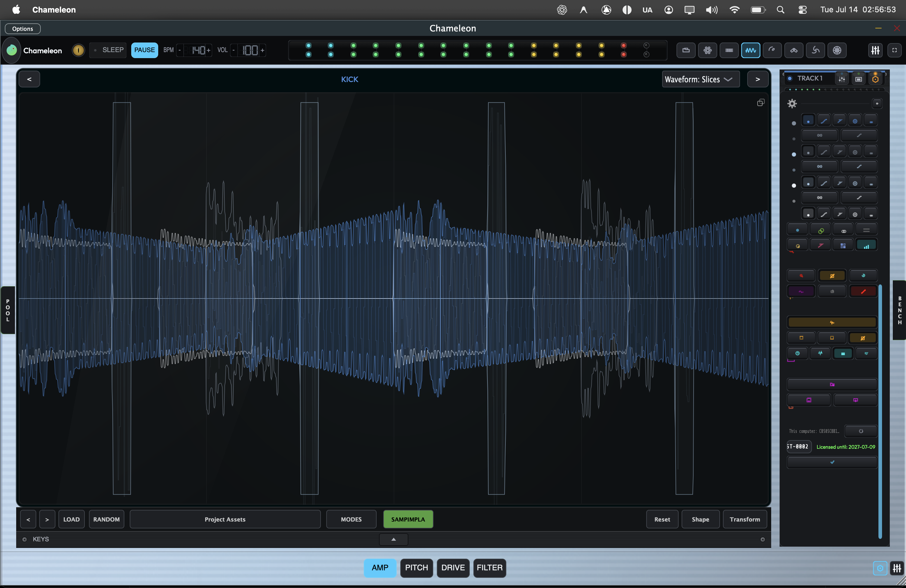The height and width of the screenshot is (588, 906).
Task: Switch to the DRIVE tab
Action: pos(453,568)
